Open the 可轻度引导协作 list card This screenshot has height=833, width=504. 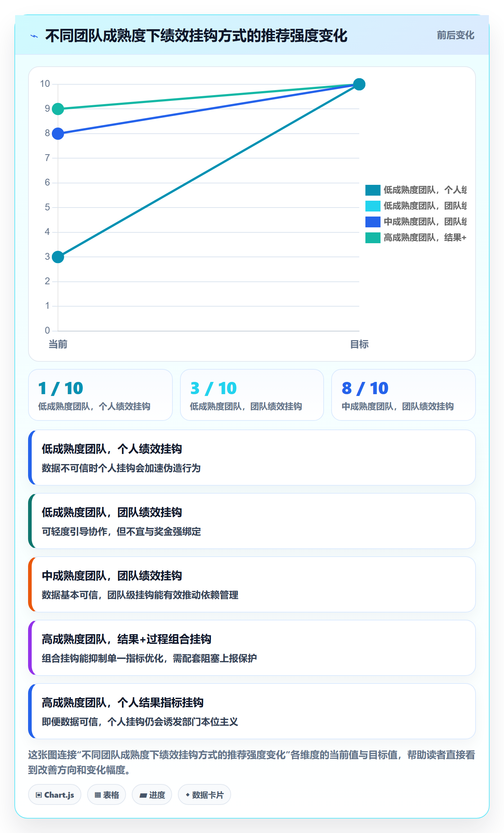(x=252, y=521)
